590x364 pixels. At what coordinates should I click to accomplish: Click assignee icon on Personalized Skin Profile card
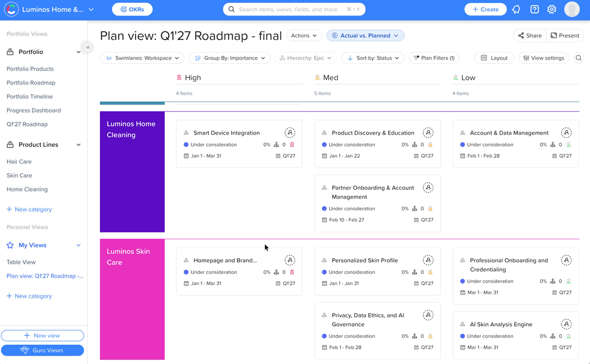point(428,260)
